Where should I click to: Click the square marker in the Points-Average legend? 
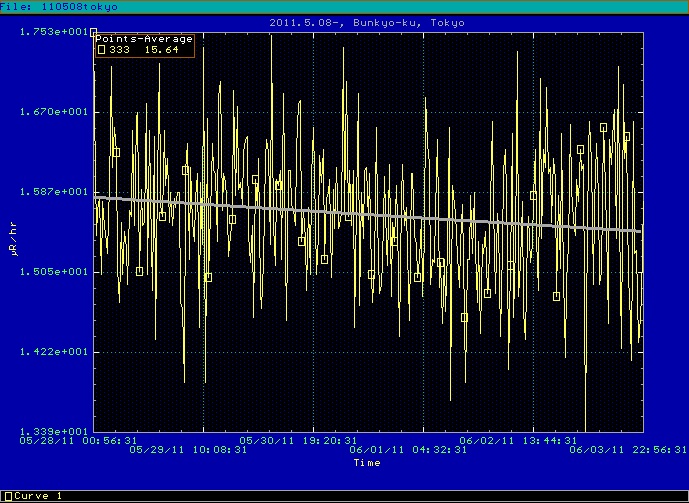[x=100, y=50]
